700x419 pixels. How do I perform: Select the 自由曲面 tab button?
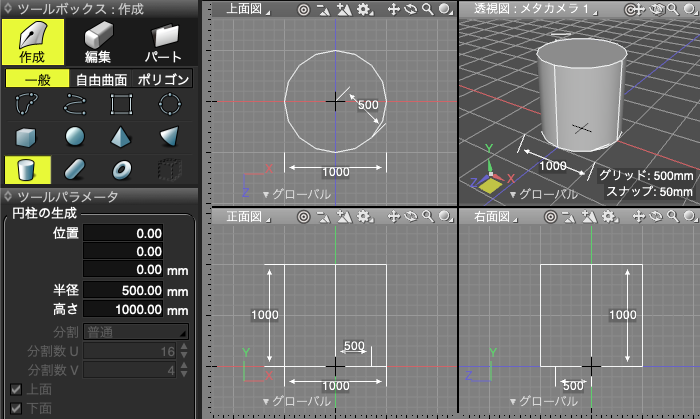click(101, 79)
